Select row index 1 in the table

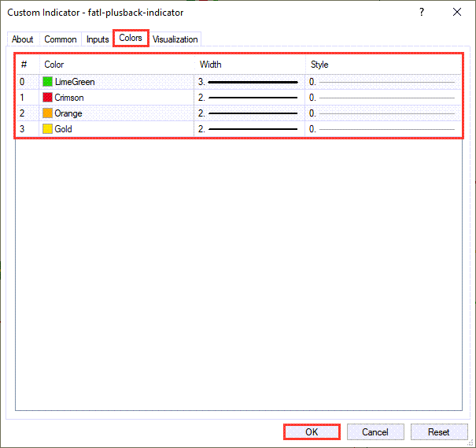22,98
